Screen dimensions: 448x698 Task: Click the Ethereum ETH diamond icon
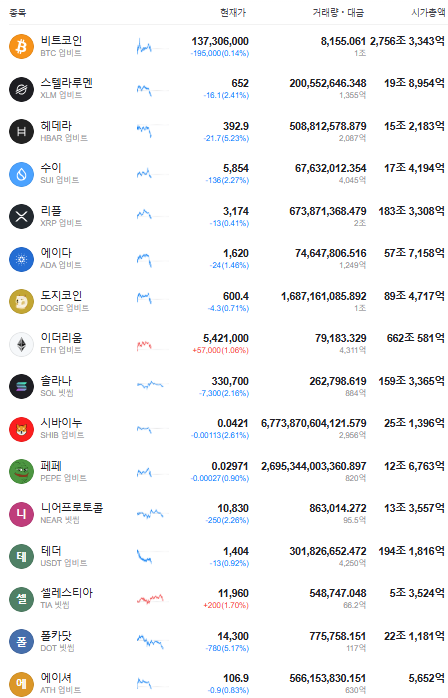[21, 344]
